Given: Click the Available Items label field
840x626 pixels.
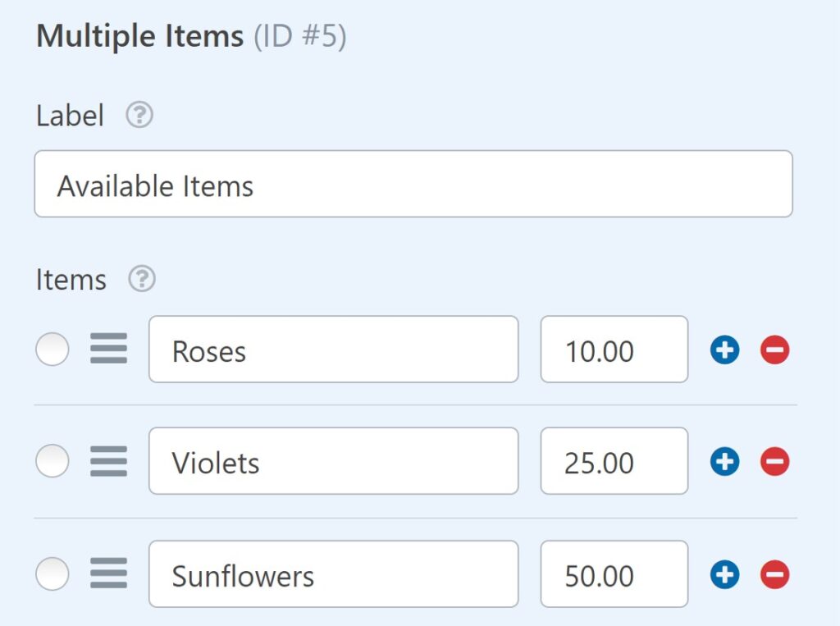Looking at the screenshot, I should pyautogui.click(x=413, y=184).
